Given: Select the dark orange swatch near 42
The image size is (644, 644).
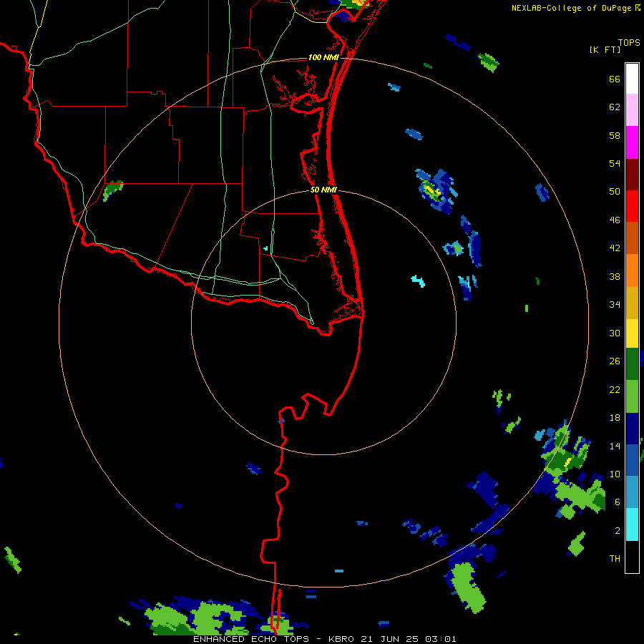Looking at the screenshot, I should point(632,238).
